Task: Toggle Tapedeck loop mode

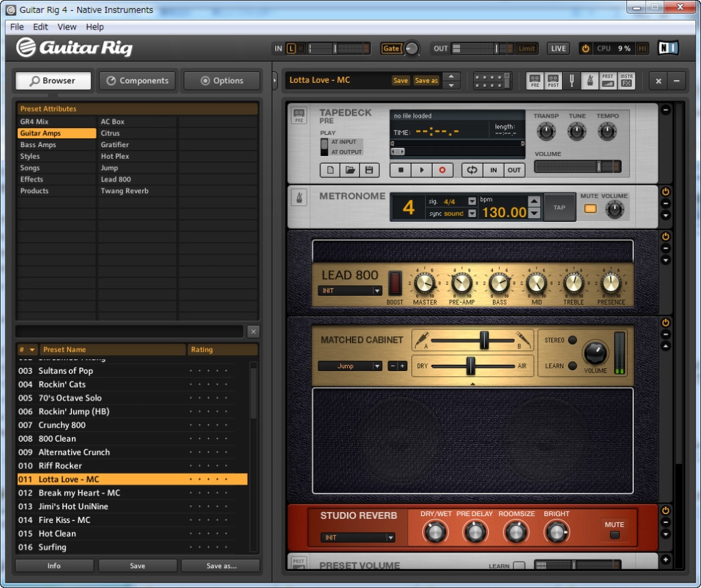Action: point(472,170)
